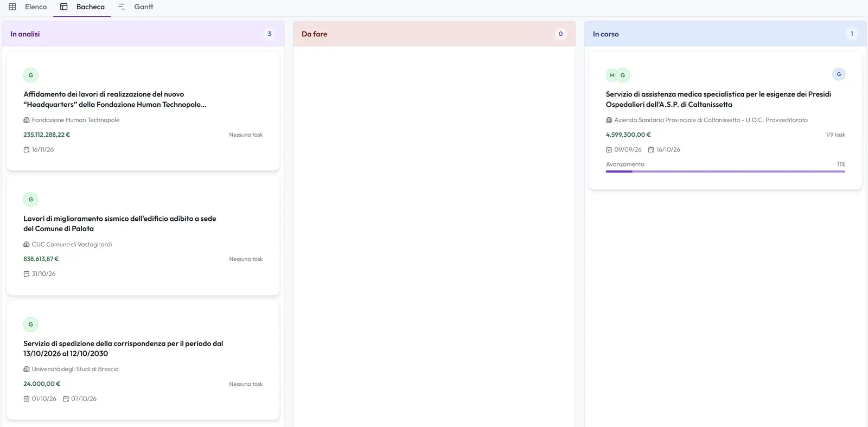Viewport: 868px width, 427px height.
Task: Click the G avatar on the Palata card
Action: [31, 200]
